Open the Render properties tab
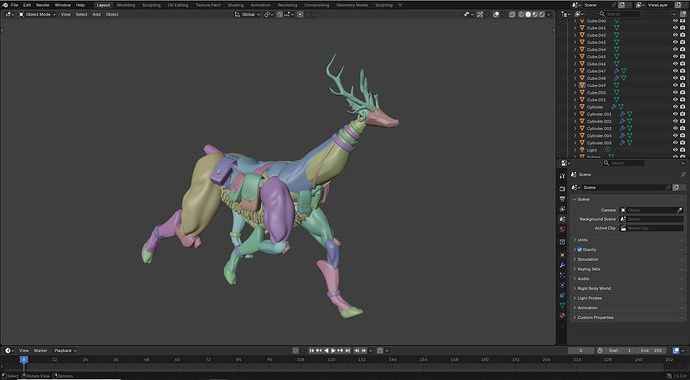 click(x=562, y=189)
